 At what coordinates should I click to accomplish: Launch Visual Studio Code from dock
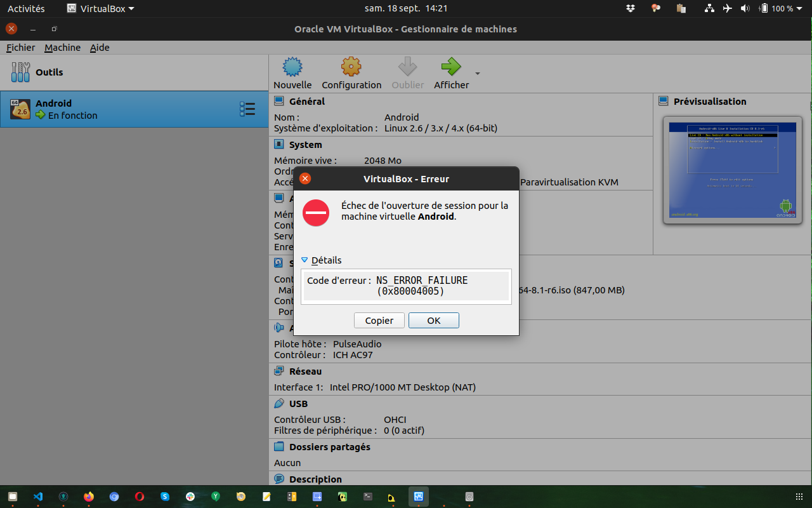pyautogui.click(x=38, y=497)
